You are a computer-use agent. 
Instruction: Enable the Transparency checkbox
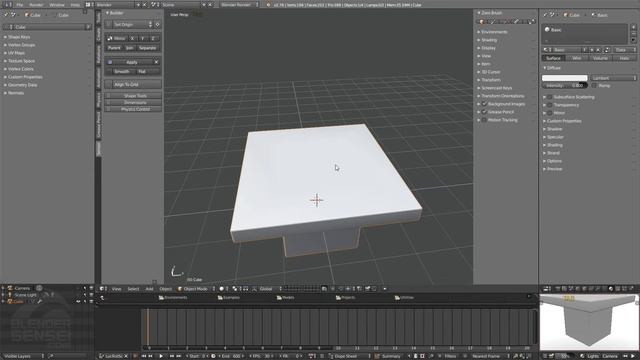(550, 105)
